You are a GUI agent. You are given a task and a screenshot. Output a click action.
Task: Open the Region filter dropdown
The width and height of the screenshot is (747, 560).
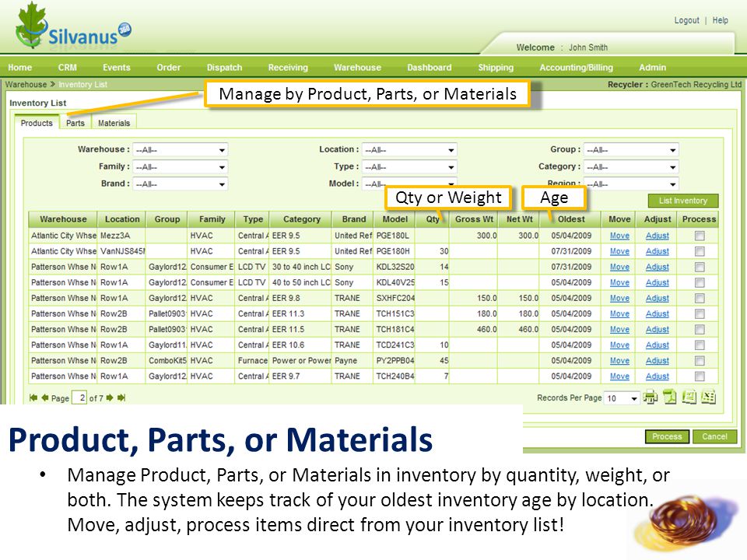[x=631, y=184]
